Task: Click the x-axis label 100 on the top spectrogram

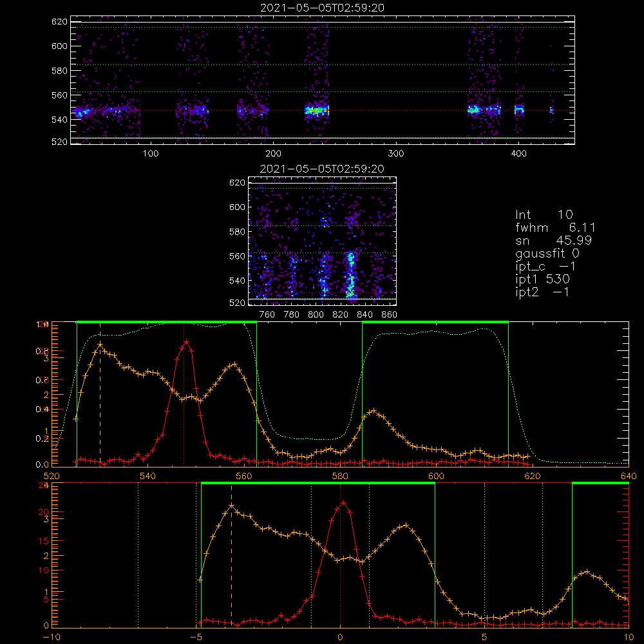Action: click(x=151, y=154)
